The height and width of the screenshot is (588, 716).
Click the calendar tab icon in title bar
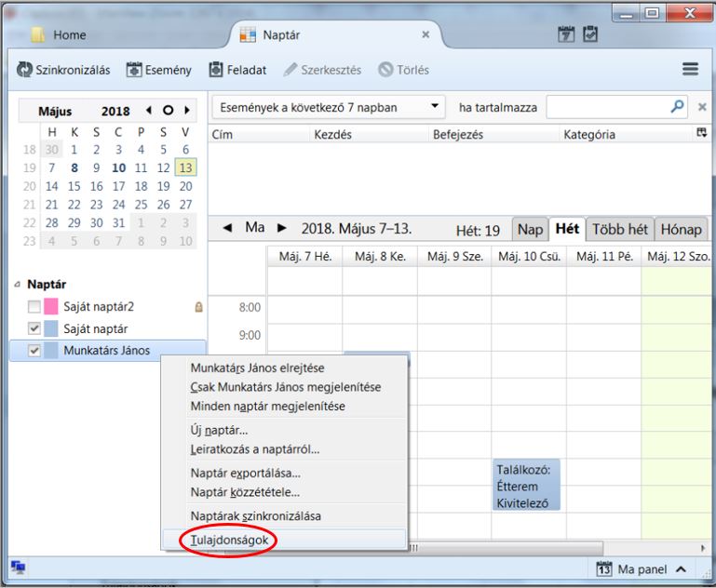click(x=566, y=34)
